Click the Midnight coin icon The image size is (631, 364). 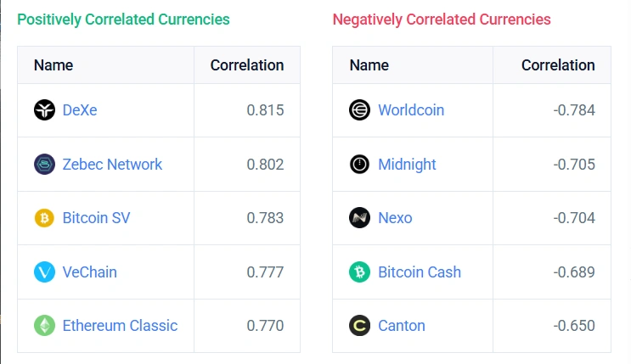[x=359, y=165]
